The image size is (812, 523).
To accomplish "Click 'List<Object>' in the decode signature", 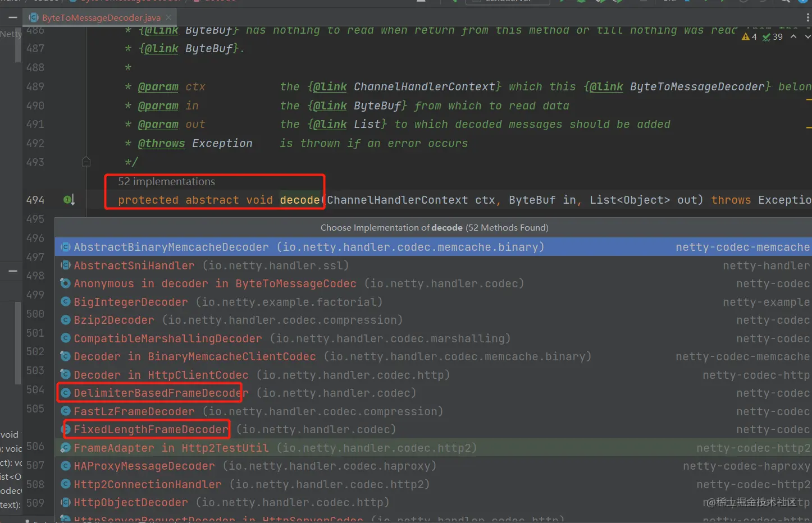I will (x=629, y=200).
